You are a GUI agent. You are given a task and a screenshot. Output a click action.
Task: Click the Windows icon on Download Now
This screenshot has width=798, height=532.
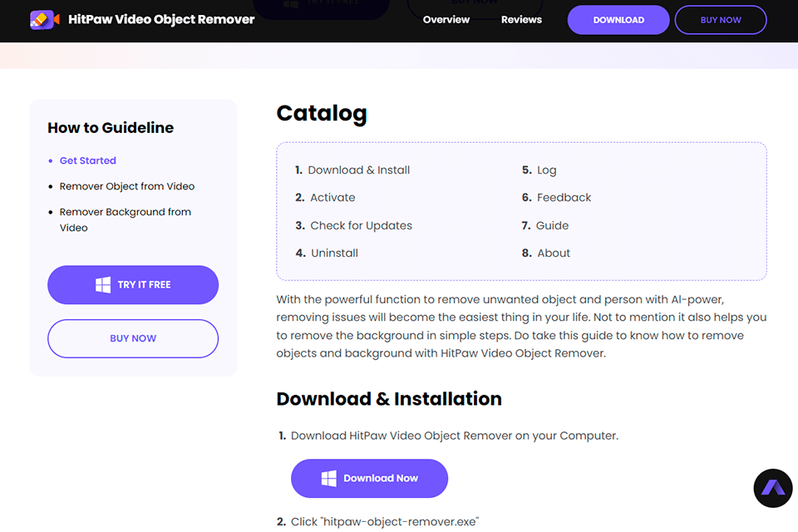tap(329, 478)
